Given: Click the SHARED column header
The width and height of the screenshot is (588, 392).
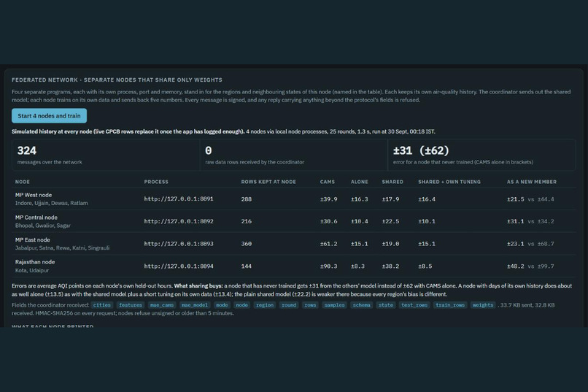Looking at the screenshot, I should 392,182.
